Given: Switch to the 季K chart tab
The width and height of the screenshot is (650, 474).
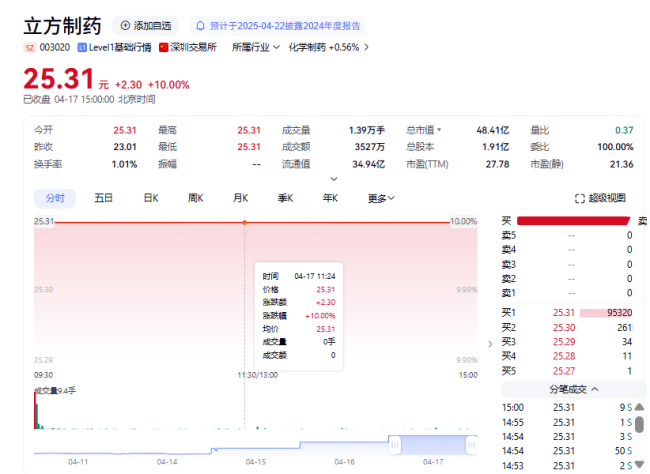Looking at the screenshot, I should click(x=285, y=198).
